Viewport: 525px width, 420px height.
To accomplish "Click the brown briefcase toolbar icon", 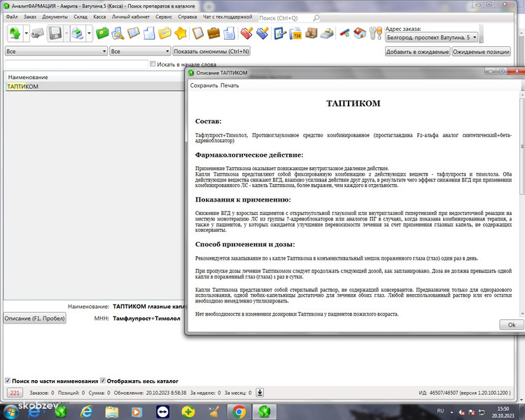I will pyautogui.click(x=213, y=33).
